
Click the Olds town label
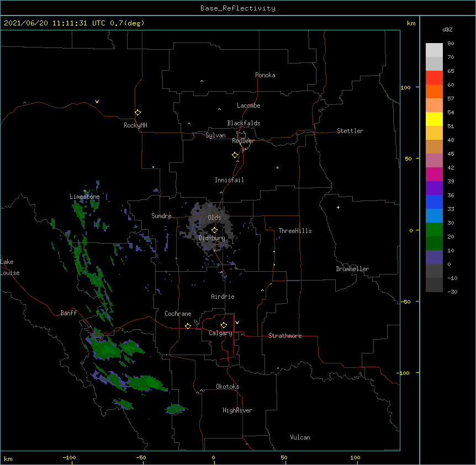coord(214,218)
